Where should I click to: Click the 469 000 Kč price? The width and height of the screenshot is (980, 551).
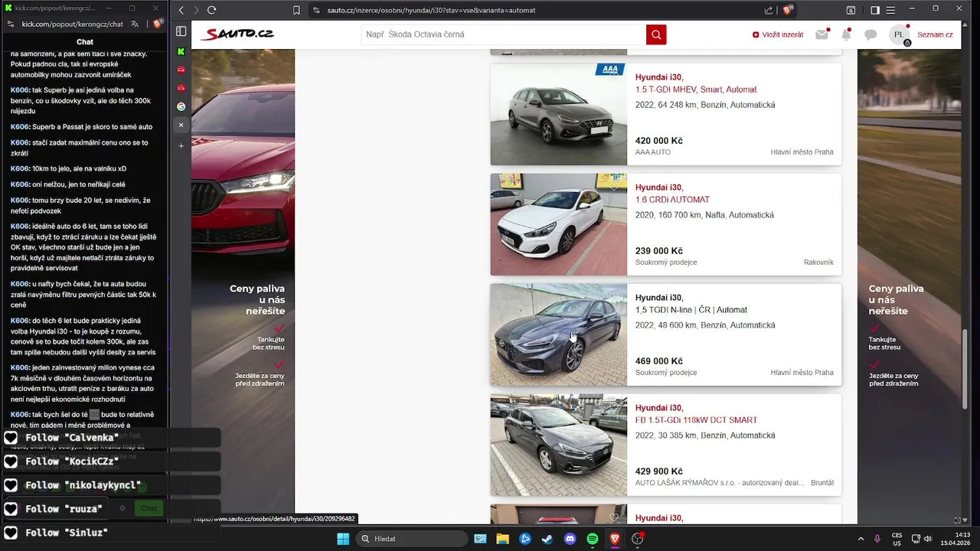659,361
